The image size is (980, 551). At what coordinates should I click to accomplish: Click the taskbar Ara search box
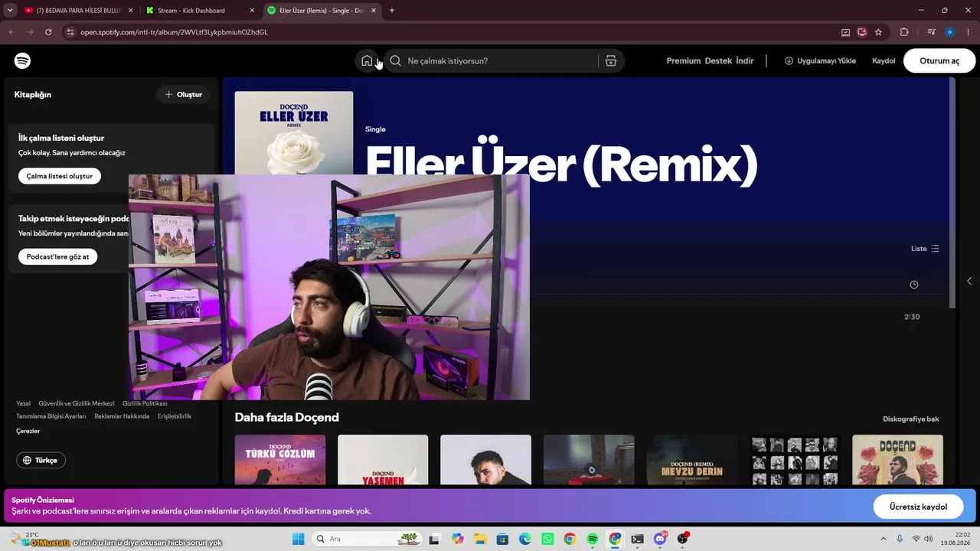click(x=367, y=539)
